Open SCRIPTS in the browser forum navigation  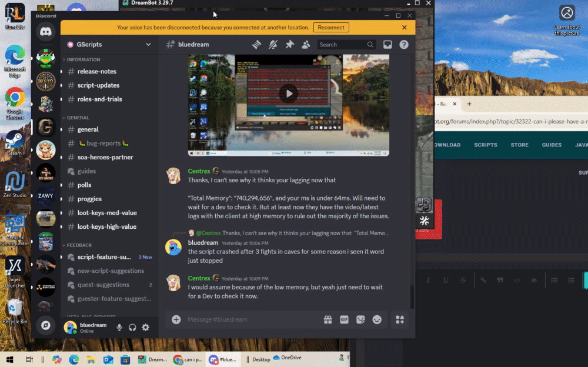pos(486,145)
